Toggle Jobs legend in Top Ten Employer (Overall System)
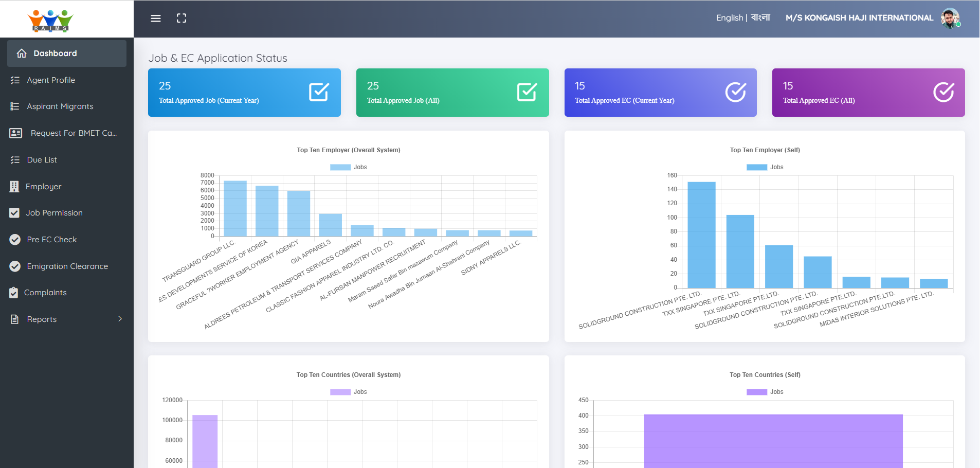980x468 pixels. [x=349, y=167]
